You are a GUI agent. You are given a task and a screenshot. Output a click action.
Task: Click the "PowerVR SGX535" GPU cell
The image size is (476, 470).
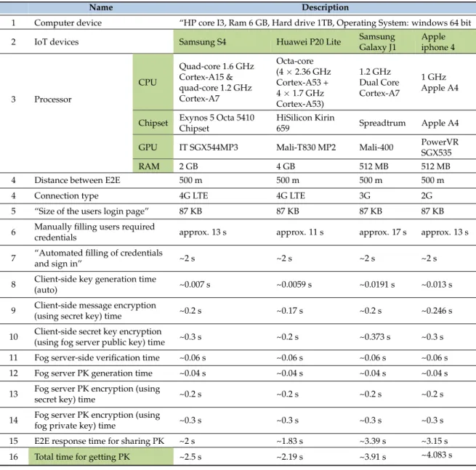point(440,147)
